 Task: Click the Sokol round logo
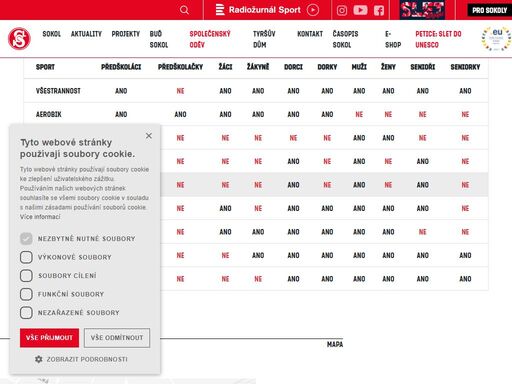coord(19,39)
